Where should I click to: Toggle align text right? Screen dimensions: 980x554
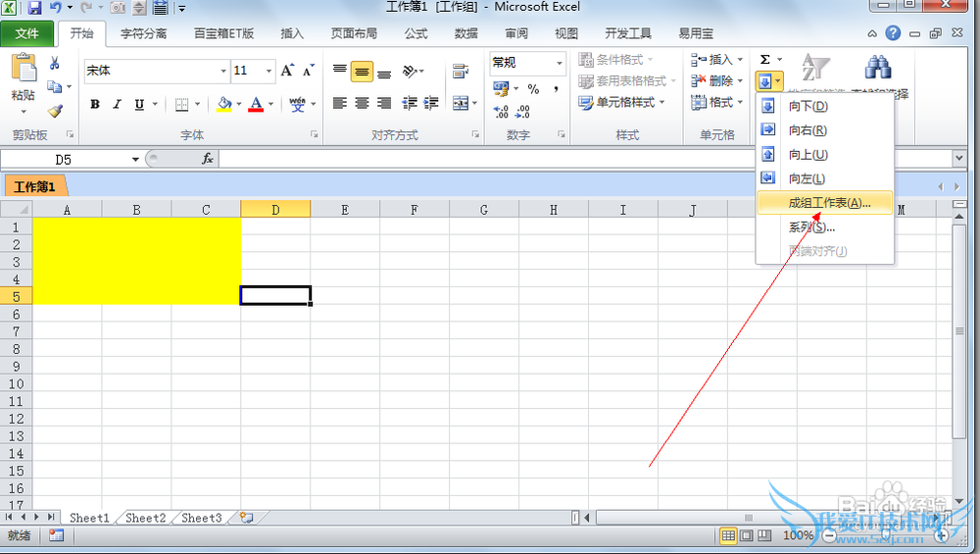(x=384, y=103)
